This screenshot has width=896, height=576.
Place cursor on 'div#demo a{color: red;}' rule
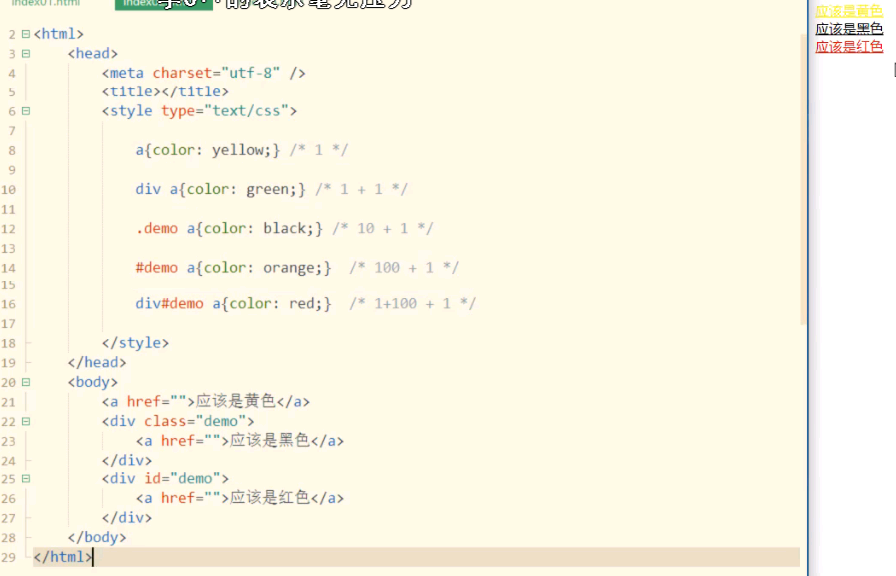point(233,303)
